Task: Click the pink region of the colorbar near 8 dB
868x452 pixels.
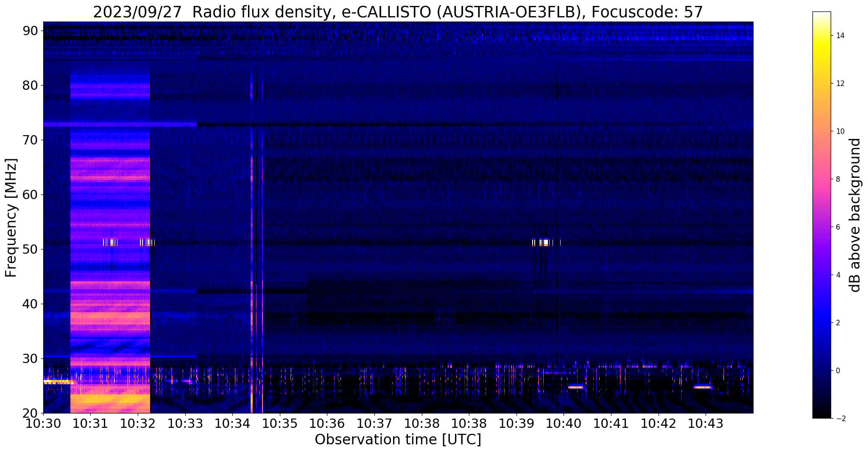Action: pyautogui.click(x=821, y=179)
